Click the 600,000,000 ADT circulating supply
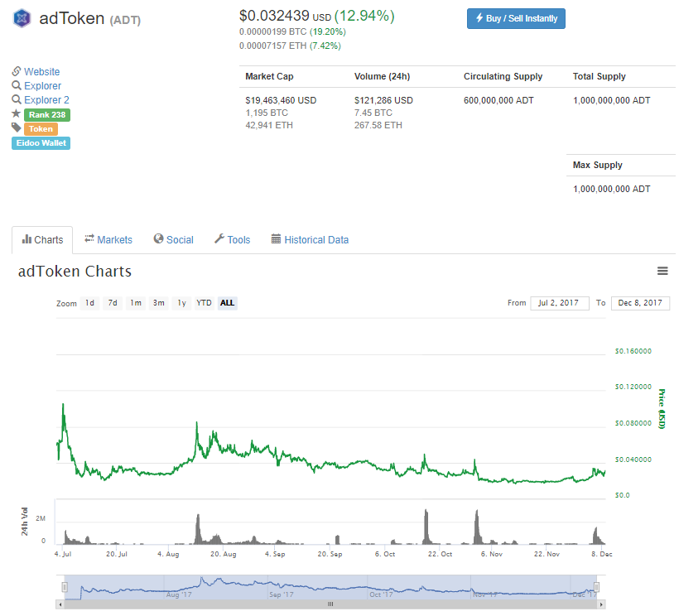The width and height of the screenshot is (679, 616). click(498, 100)
